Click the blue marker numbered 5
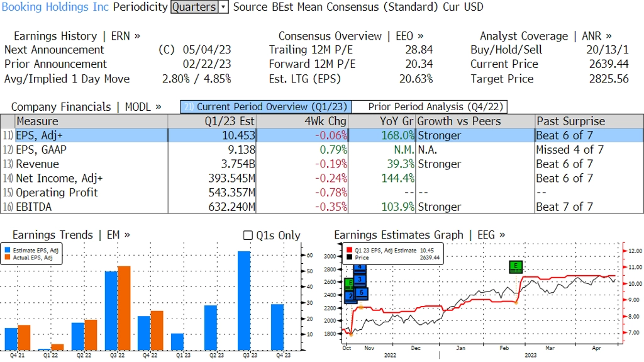Viewport: 644px width, 362px height. point(362,293)
